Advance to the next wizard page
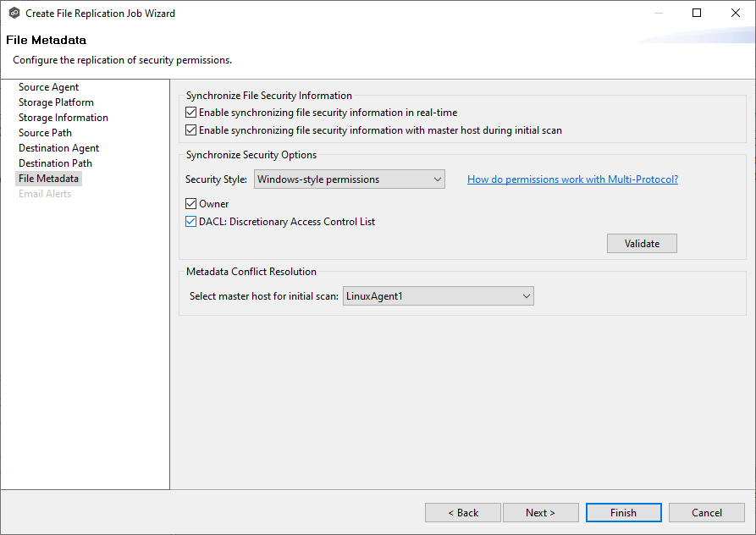 (x=540, y=512)
